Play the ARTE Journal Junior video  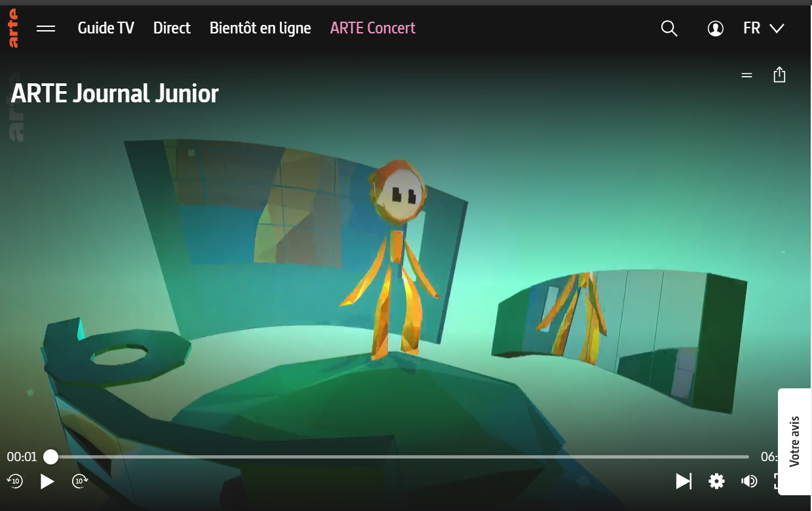(47, 481)
